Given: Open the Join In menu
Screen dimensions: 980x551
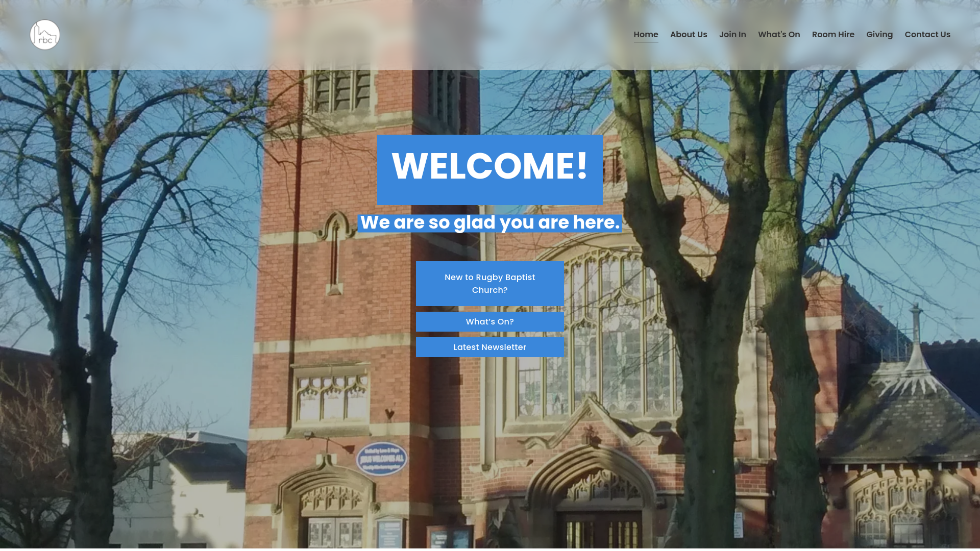Looking at the screenshot, I should [x=732, y=35].
